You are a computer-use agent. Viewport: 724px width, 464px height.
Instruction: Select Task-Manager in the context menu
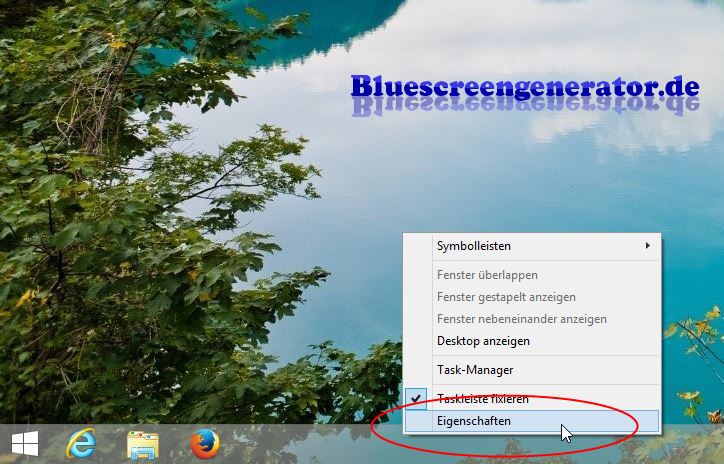pos(475,369)
